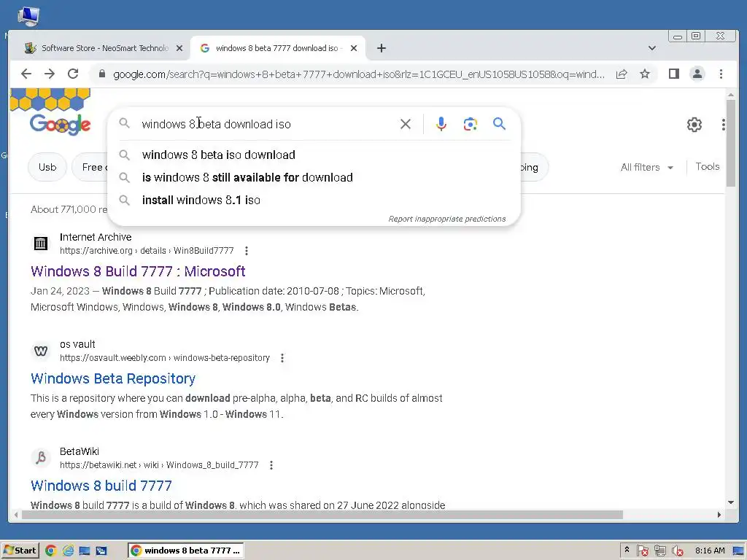Switch to Software Store NeoSmart tab
Screen dimensions: 747x560
(104, 48)
